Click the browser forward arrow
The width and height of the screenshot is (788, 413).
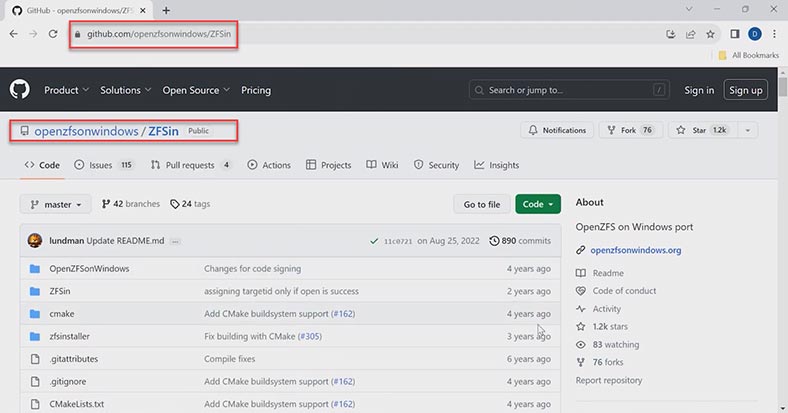point(33,34)
